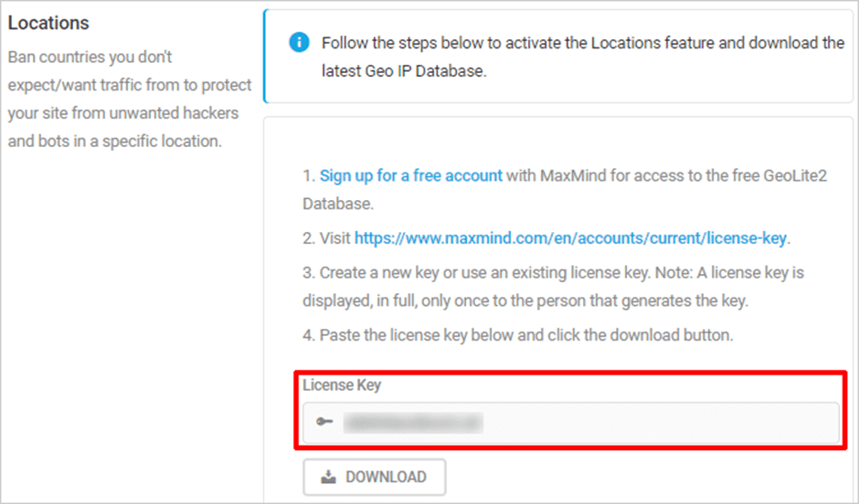
Task: Select the blurred license key value
Action: coord(413,423)
